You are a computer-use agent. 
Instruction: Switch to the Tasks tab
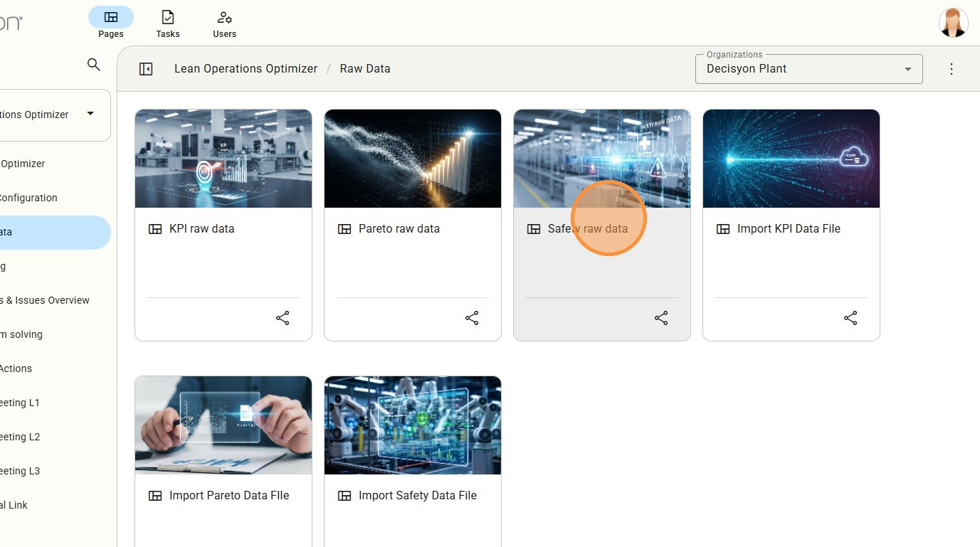(168, 23)
